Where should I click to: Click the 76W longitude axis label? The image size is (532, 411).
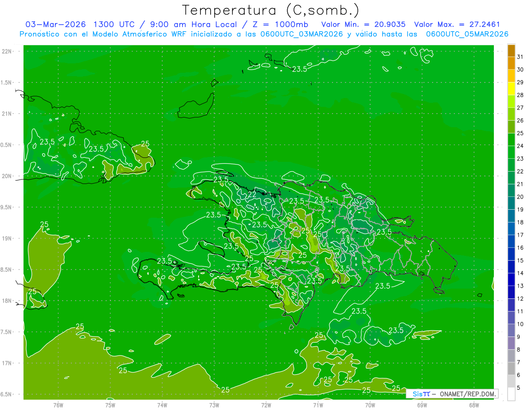pos(58,405)
